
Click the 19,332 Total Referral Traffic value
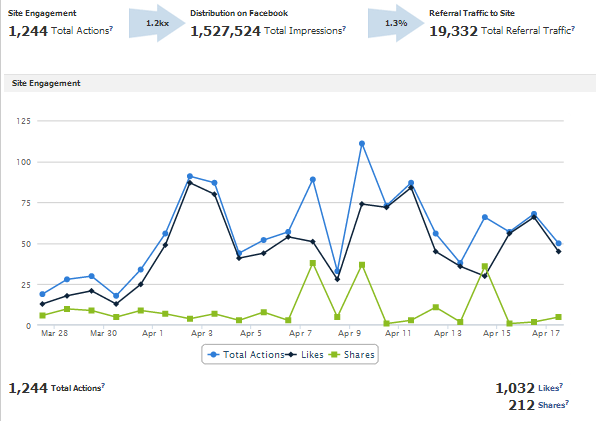point(453,31)
